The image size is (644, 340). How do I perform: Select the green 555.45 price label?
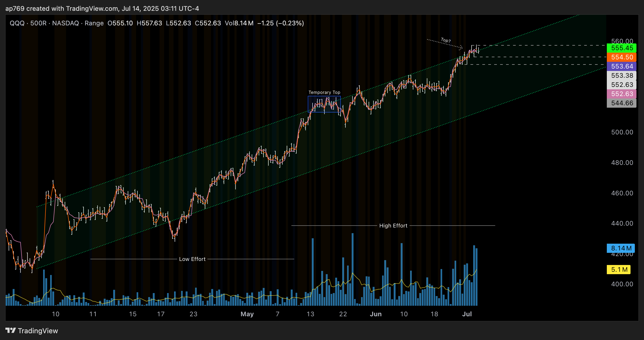[x=622, y=48]
